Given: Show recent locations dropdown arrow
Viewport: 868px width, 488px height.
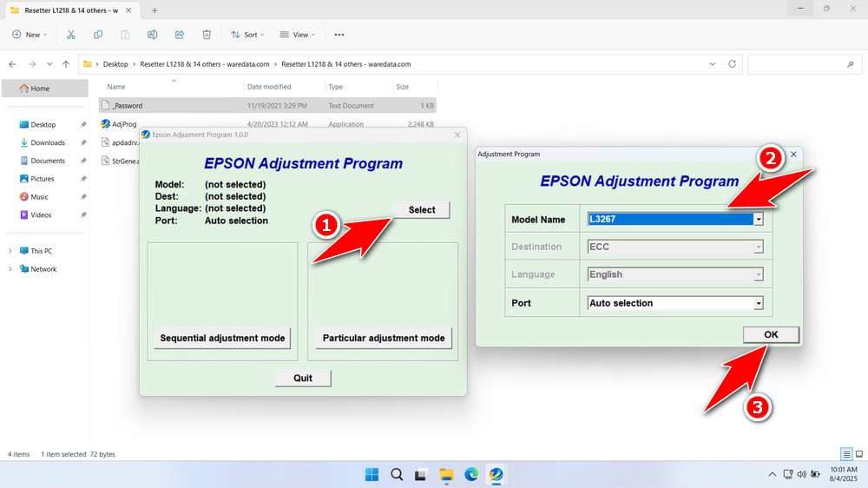Looking at the screenshot, I should [49, 64].
